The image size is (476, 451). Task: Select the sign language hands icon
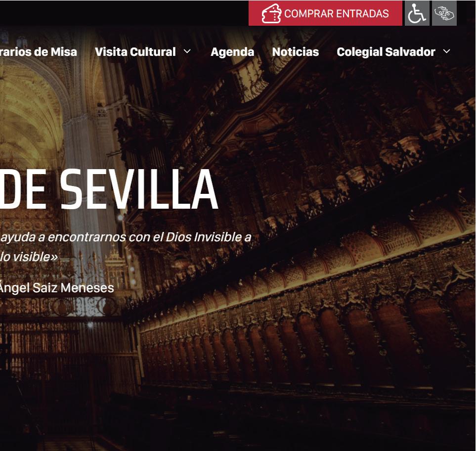click(x=444, y=13)
